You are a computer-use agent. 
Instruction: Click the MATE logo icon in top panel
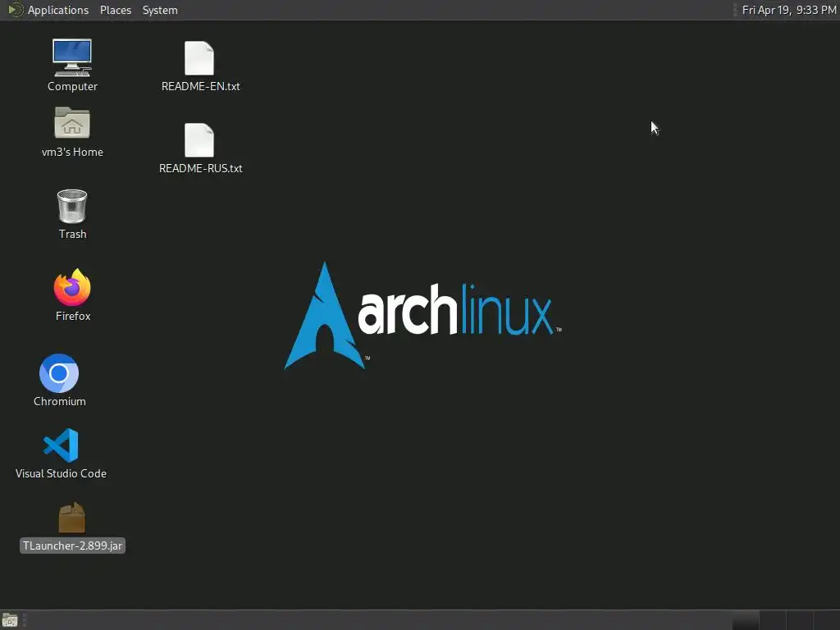point(15,10)
